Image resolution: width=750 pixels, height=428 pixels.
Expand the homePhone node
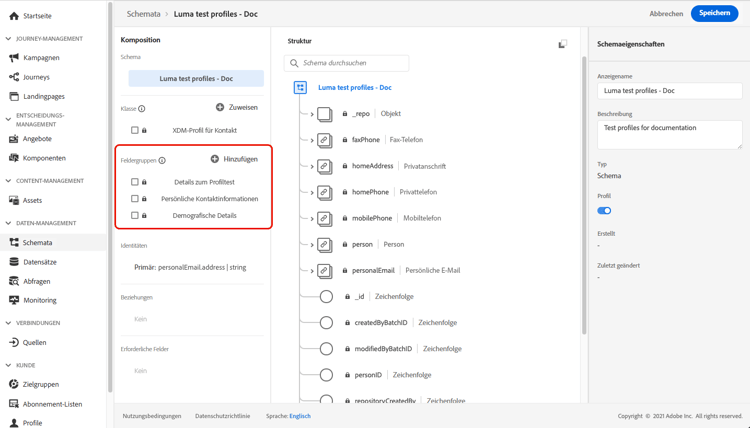coord(312,193)
